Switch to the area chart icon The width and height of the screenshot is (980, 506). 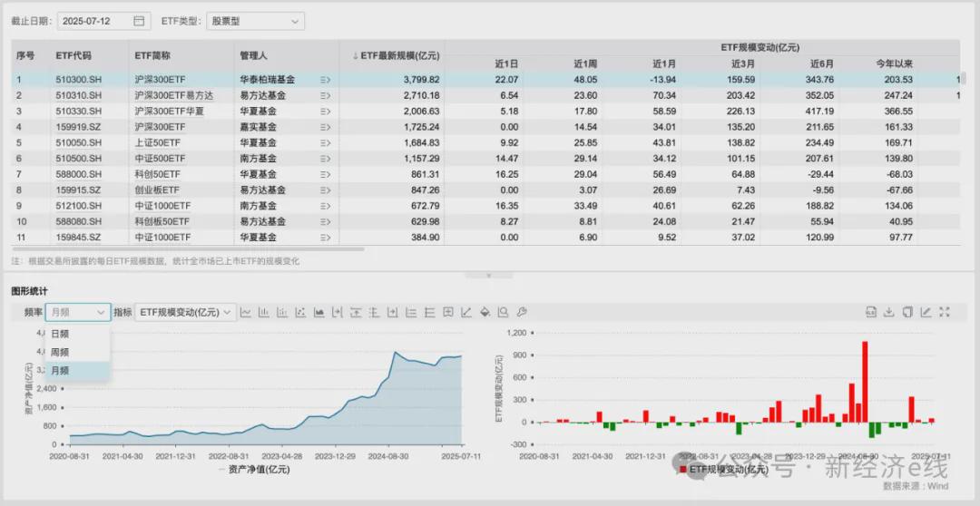pyautogui.click(x=318, y=312)
